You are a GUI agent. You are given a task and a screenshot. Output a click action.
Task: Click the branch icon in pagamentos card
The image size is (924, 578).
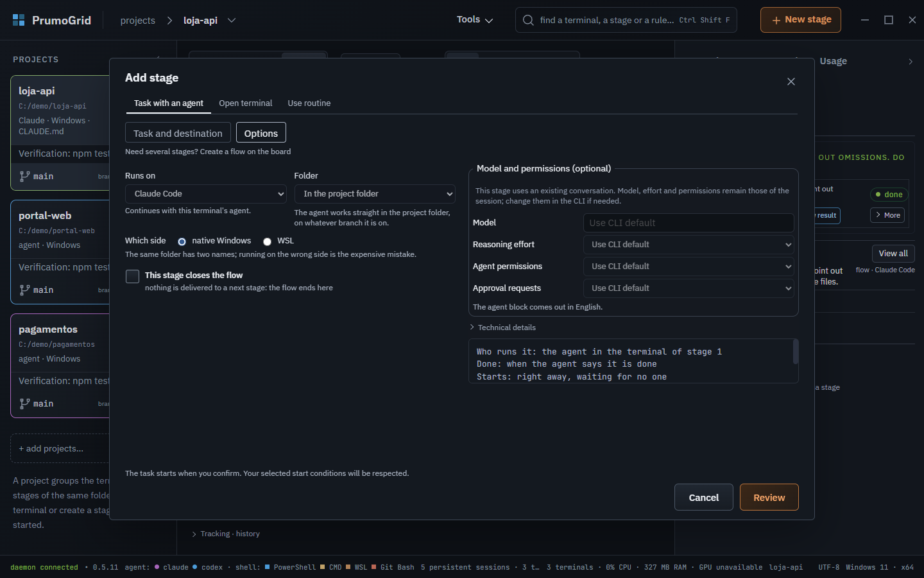click(x=24, y=403)
